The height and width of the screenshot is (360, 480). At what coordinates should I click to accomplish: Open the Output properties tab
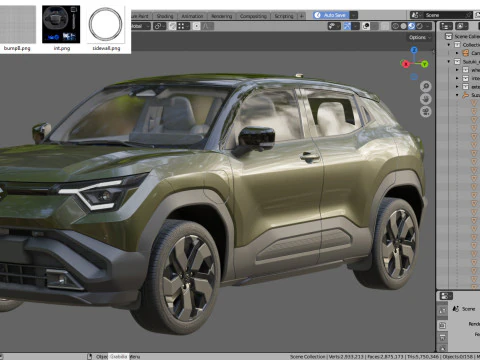pos(442,338)
